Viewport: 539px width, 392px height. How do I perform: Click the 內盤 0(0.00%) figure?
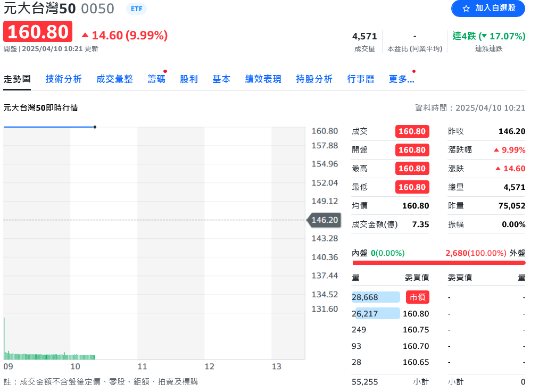[388, 253]
